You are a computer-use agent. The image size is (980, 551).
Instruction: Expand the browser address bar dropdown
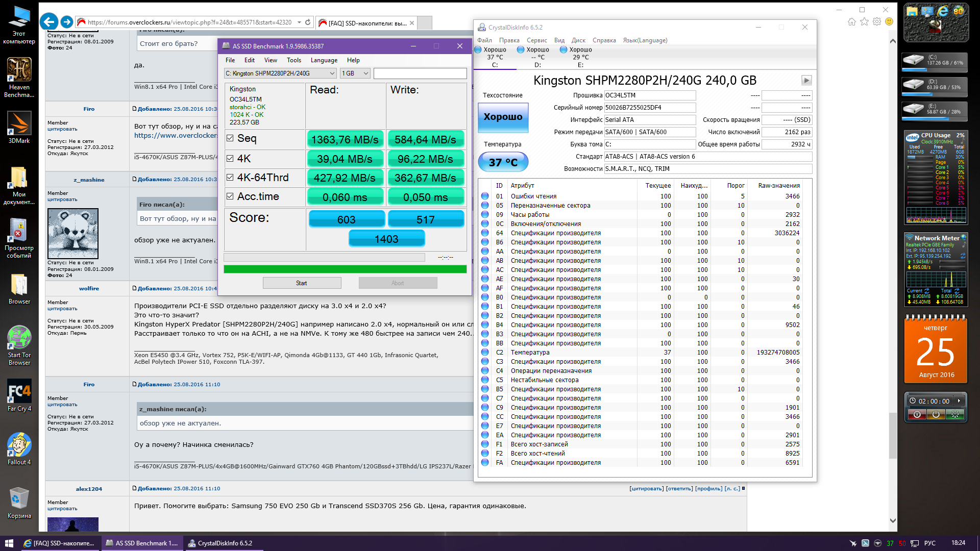(x=299, y=22)
